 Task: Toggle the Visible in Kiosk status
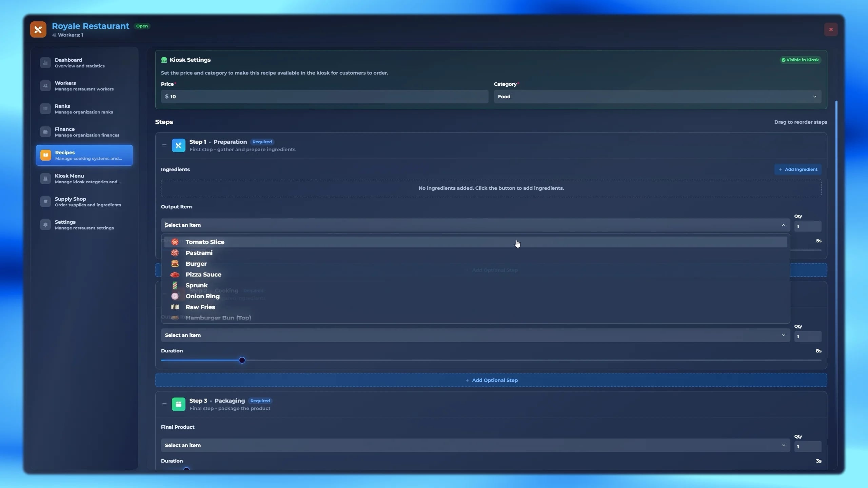pyautogui.click(x=800, y=60)
